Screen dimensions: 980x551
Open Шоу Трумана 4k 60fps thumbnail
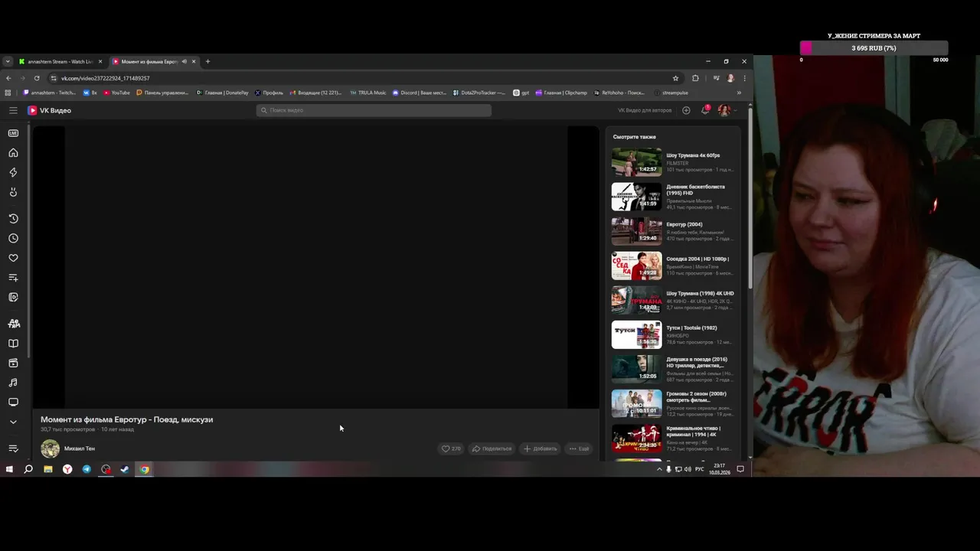pos(636,162)
